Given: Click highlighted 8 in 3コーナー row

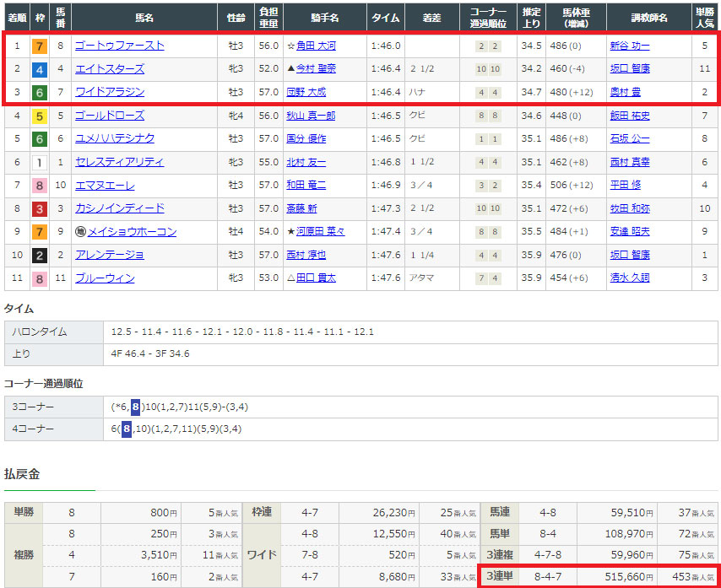Looking at the screenshot, I should point(136,407).
